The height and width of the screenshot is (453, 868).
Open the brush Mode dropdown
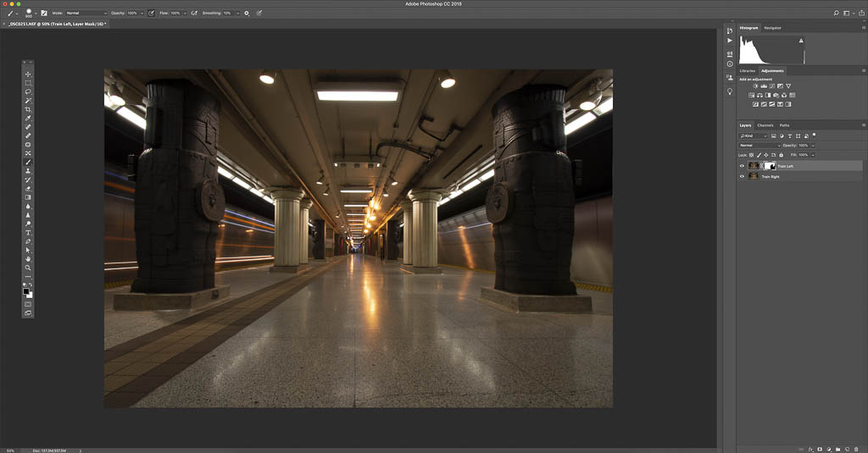86,14
